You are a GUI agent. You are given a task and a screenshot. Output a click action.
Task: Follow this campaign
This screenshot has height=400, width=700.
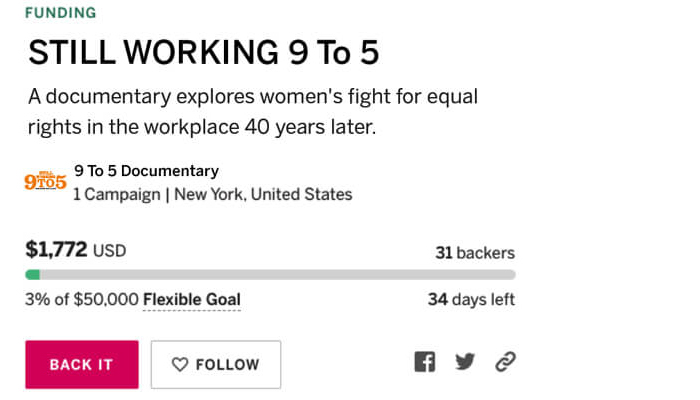point(216,365)
